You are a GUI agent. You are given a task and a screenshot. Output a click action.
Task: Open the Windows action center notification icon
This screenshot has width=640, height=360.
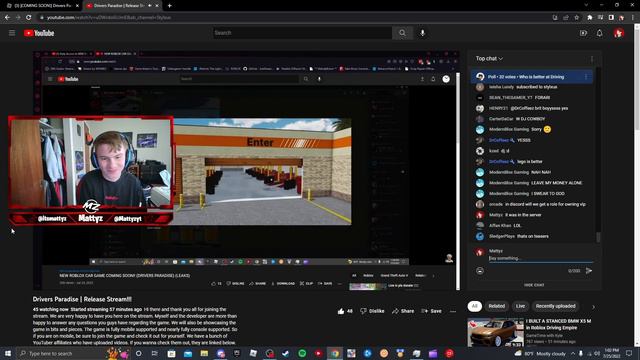click(629, 353)
